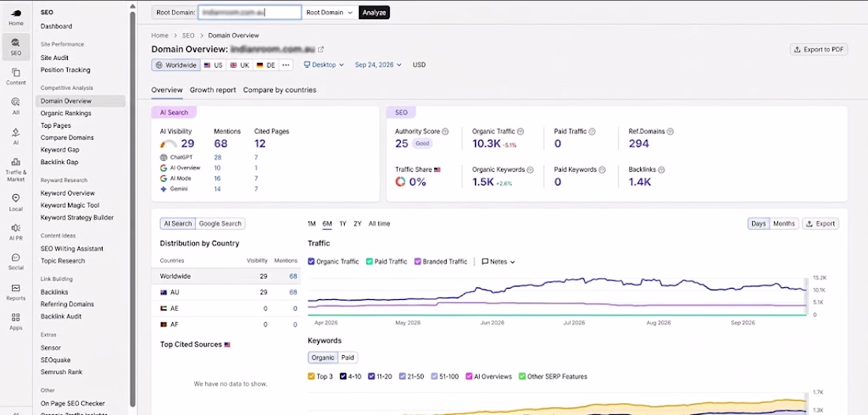Select the Paid keywords tab

tap(347, 357)
